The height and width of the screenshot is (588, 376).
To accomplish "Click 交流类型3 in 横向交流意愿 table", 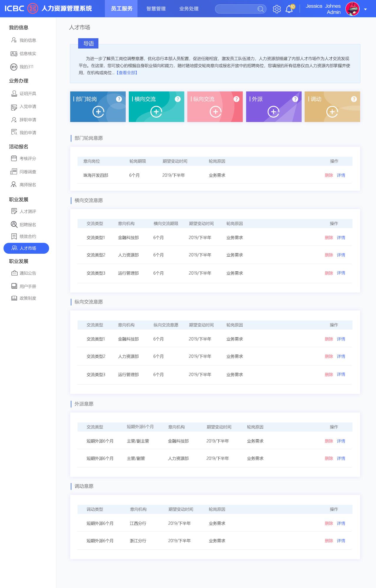I will [96, 273].
